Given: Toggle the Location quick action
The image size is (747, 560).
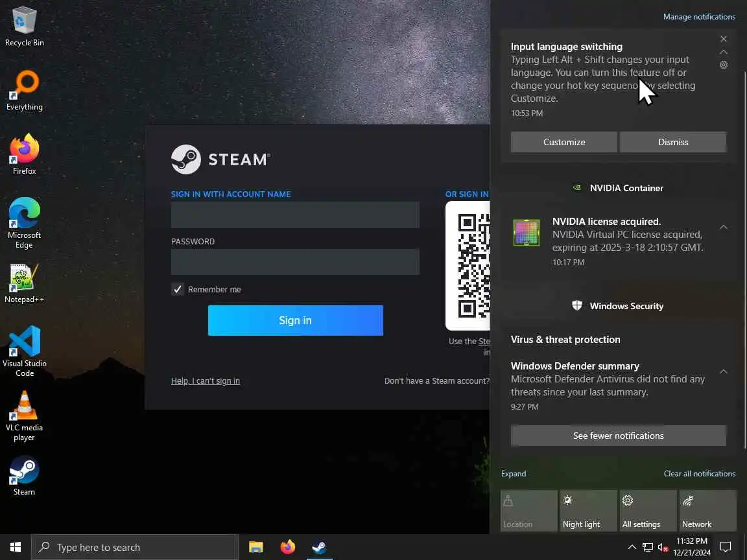Looking at the screenshot, I should pyautogui.click(x=529, y=511).
